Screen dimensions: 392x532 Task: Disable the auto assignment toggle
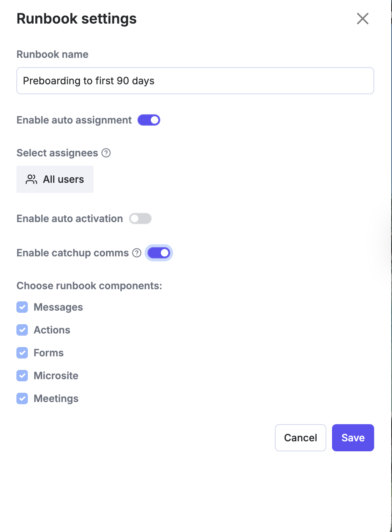coord(149,120)
